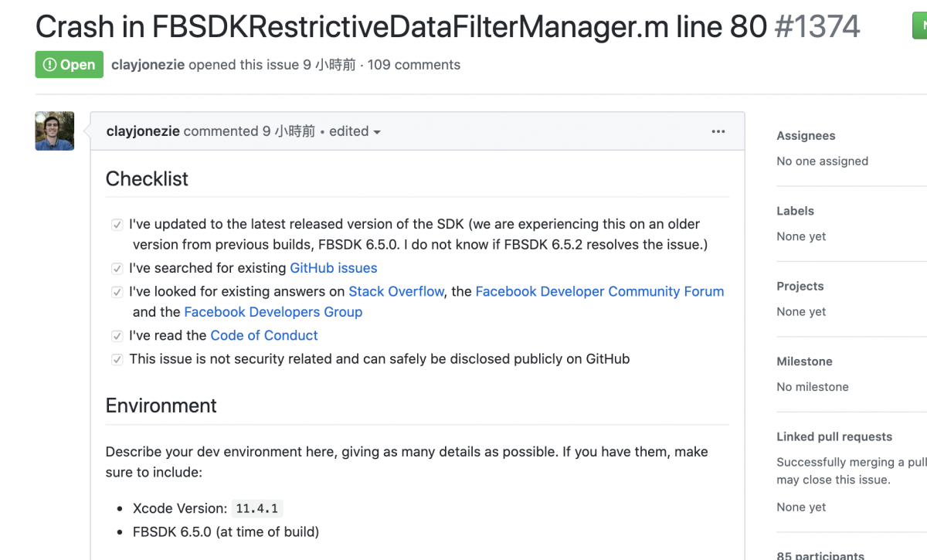Open the Projects sidebar section
The height and width of the screenshot is (560, 927).
point(800,286)
